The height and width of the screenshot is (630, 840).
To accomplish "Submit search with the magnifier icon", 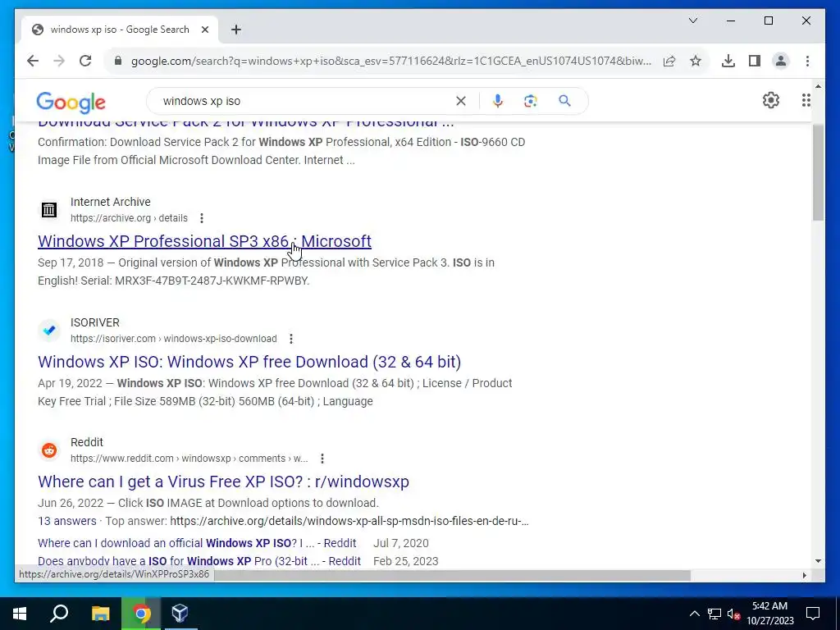I will (x=564, y=101).
